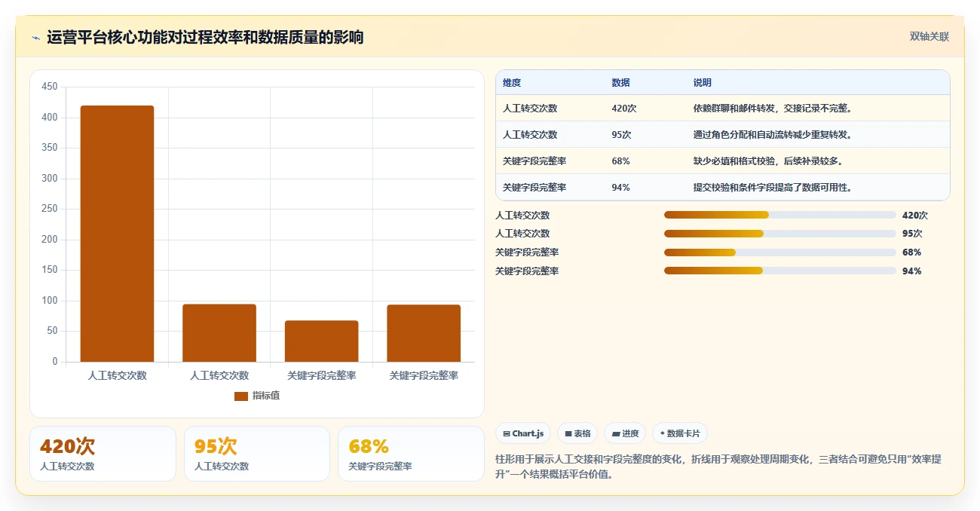Click the 94% cell in the table
980x511 pixels.
point(620,188)
